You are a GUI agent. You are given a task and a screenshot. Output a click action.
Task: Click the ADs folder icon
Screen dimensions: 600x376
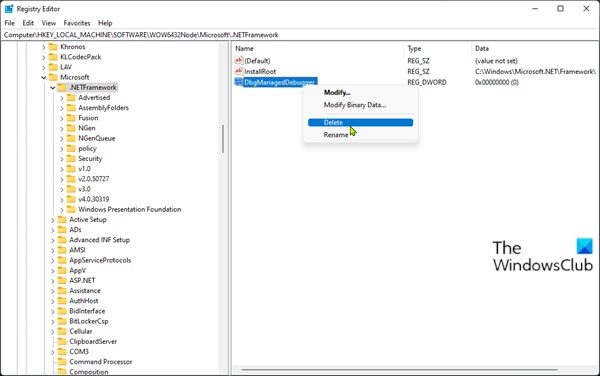coord(62,230)
